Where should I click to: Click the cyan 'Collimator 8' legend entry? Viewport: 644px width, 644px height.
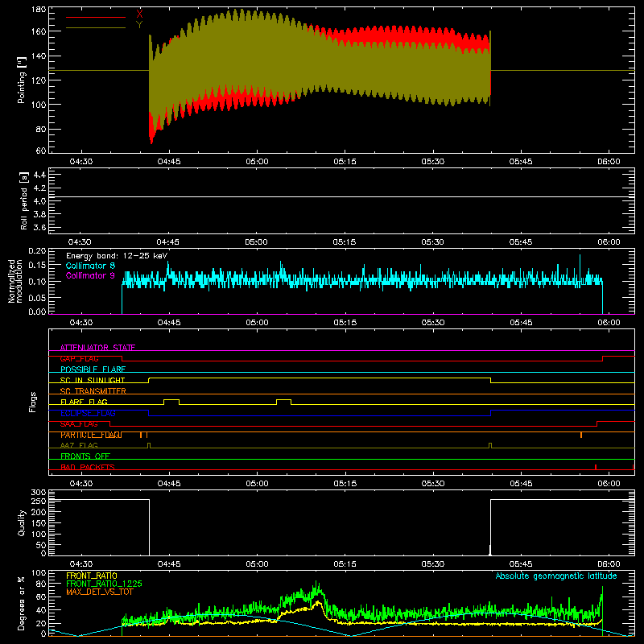click(90, 266)
